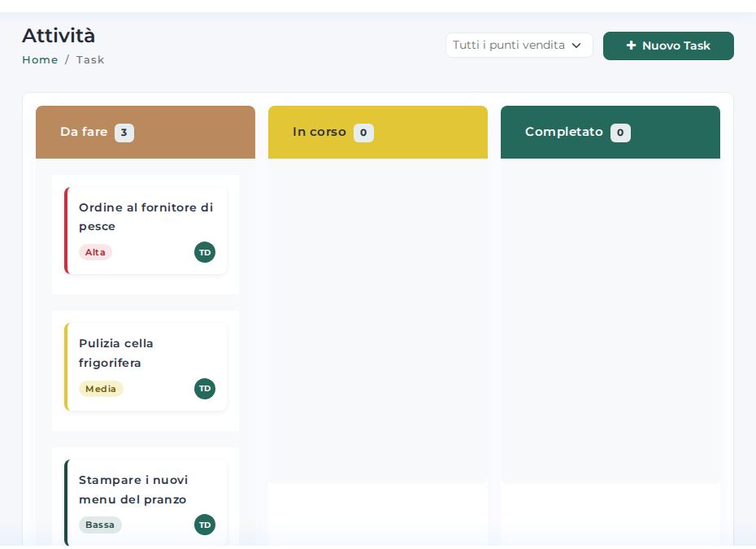The image size is (756, 549).
Task: Select the Completato column header
Action: point(610,133)
